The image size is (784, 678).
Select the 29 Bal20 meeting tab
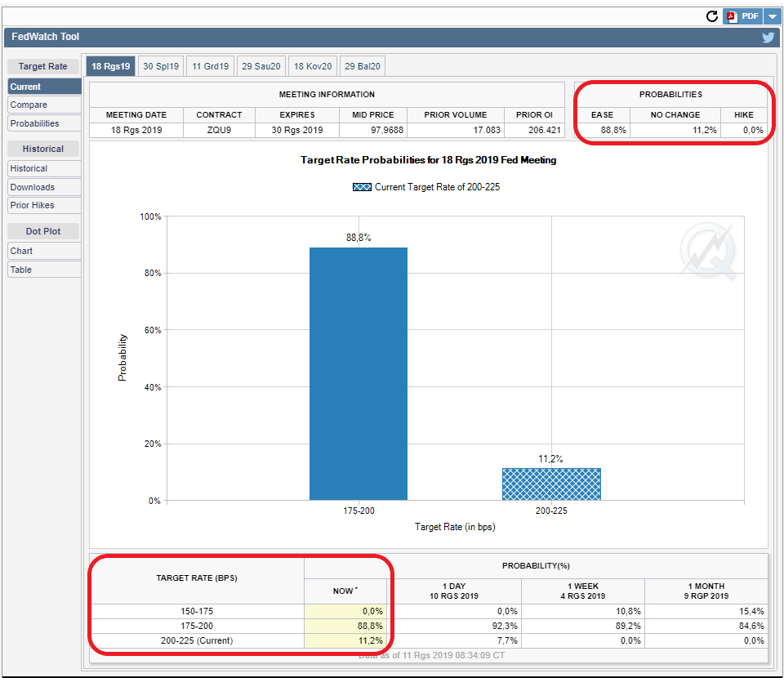pyautogui.click(x=363, y=66)
